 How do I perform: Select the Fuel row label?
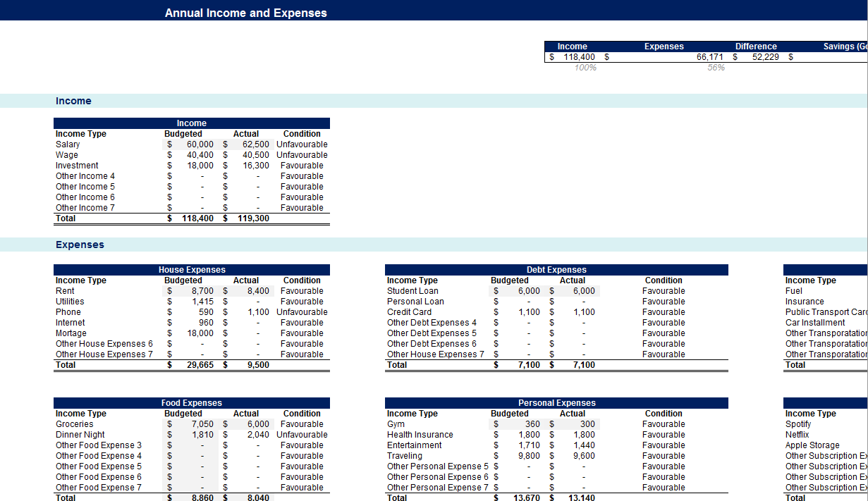pyautogui.click(x=793, y=290)
